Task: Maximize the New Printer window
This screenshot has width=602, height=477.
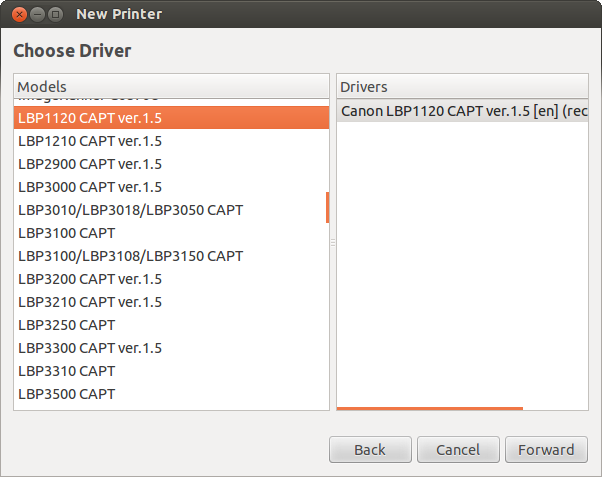Action: click(x=56, y=15)
